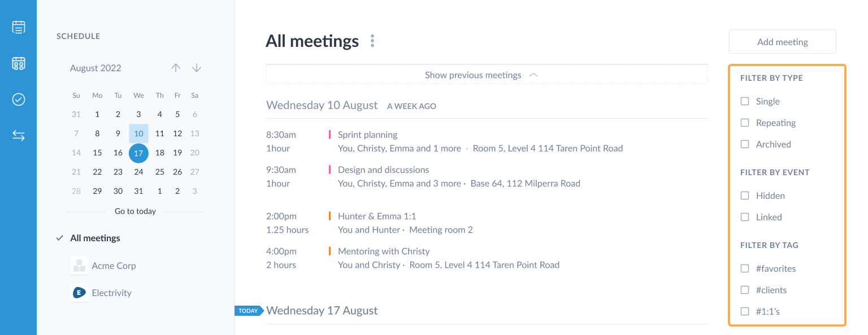This screenshot has height=335, width=868.
Task: Click Go to today link
Action: coord(135,211)
